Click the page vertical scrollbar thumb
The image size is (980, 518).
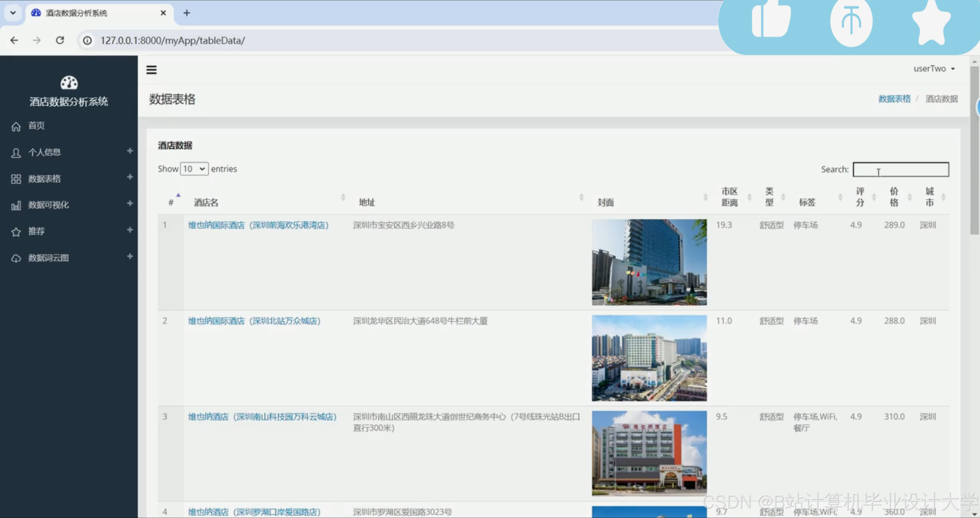tap(974, 150)
